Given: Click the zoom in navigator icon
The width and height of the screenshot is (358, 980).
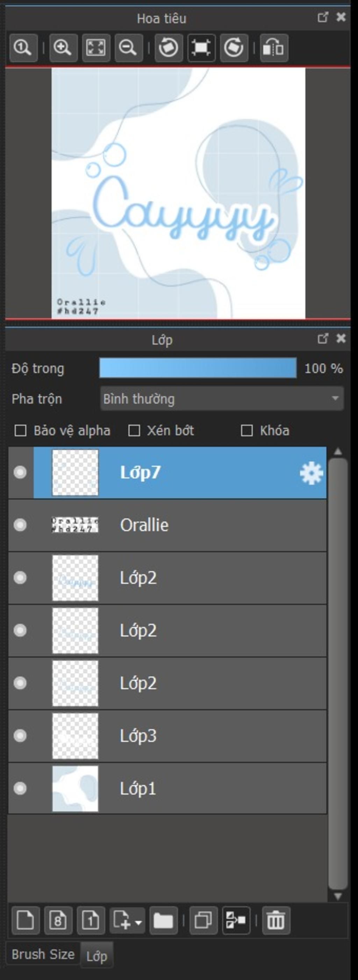Looking at the screenshot, I should tap(63, 48).
